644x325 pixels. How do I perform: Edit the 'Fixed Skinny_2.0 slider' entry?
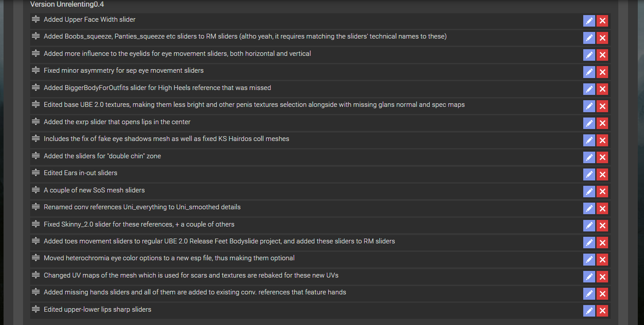589,226
